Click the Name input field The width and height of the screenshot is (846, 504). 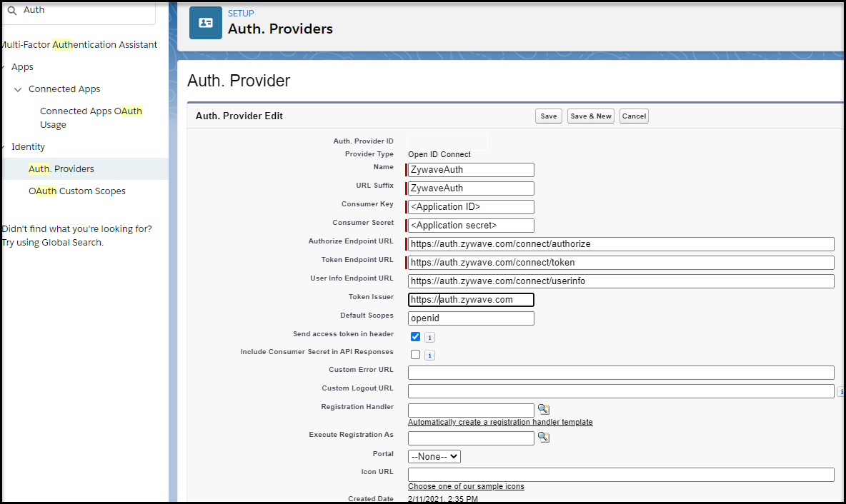tap(471, 170)
